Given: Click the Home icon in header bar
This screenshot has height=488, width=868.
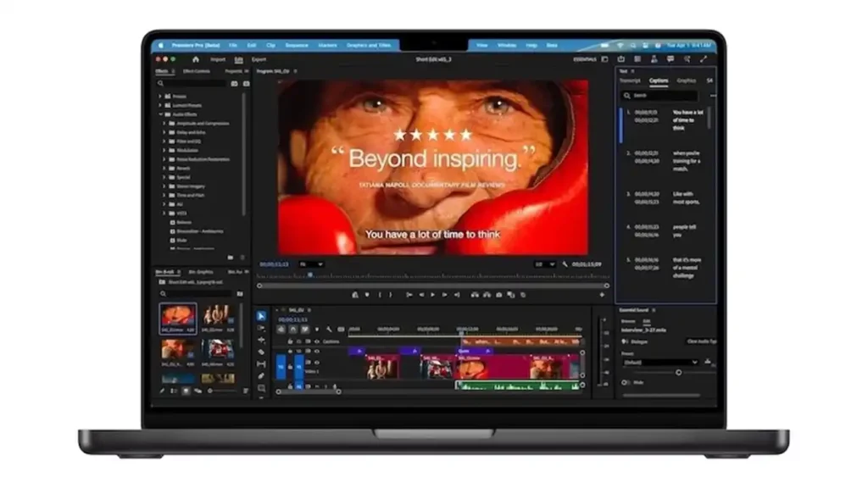Looking at the screenshot, I should [196, 59].
